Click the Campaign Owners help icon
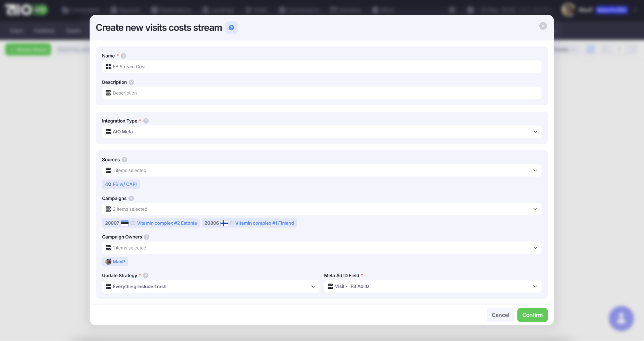 click(147, 237)
